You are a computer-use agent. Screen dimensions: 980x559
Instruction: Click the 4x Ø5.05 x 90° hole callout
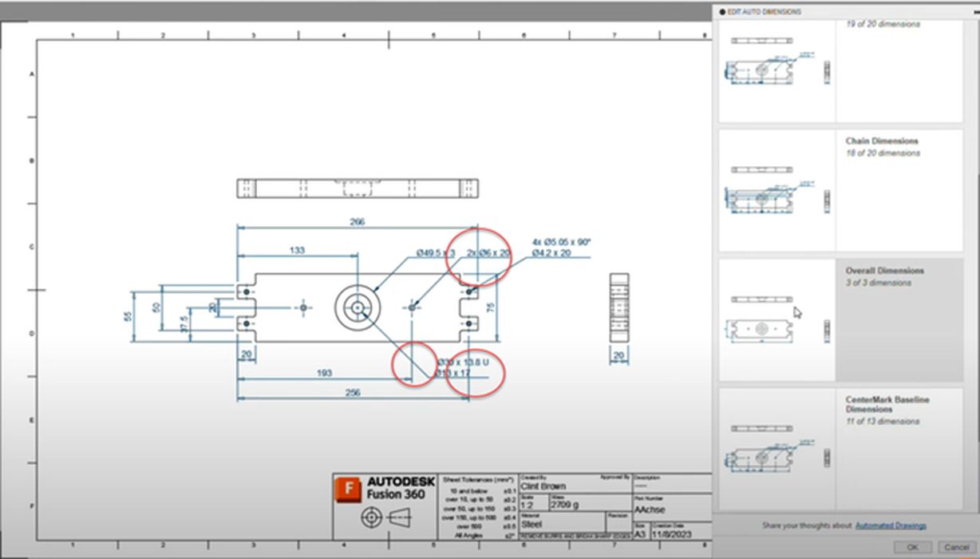pos(561,242)
